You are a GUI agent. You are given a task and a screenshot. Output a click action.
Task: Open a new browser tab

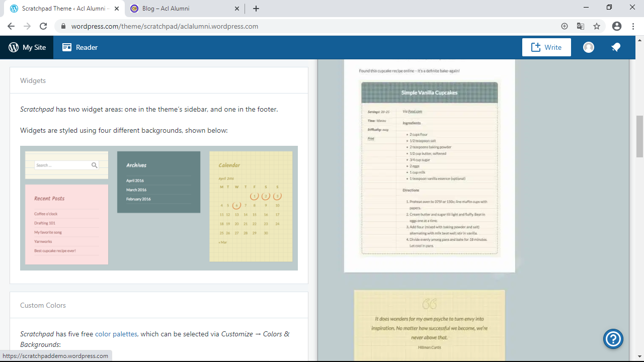click(256, 9)
